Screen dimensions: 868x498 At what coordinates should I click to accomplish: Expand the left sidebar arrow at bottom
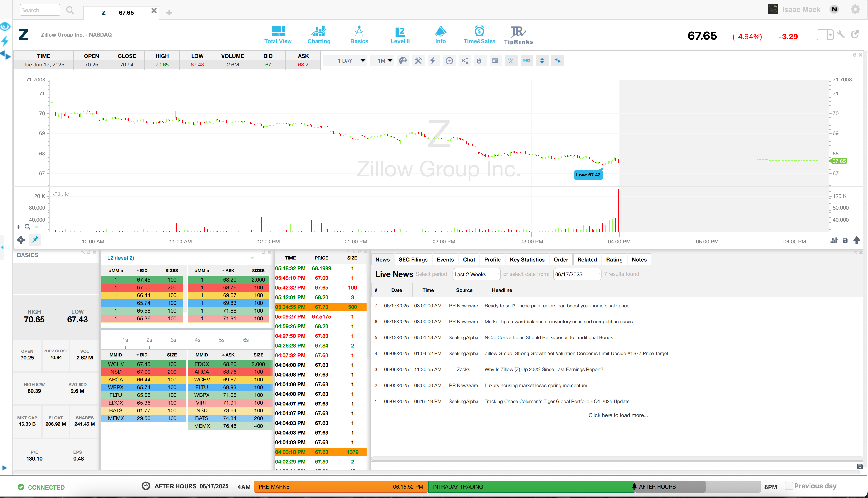click(x=4, y=468)
